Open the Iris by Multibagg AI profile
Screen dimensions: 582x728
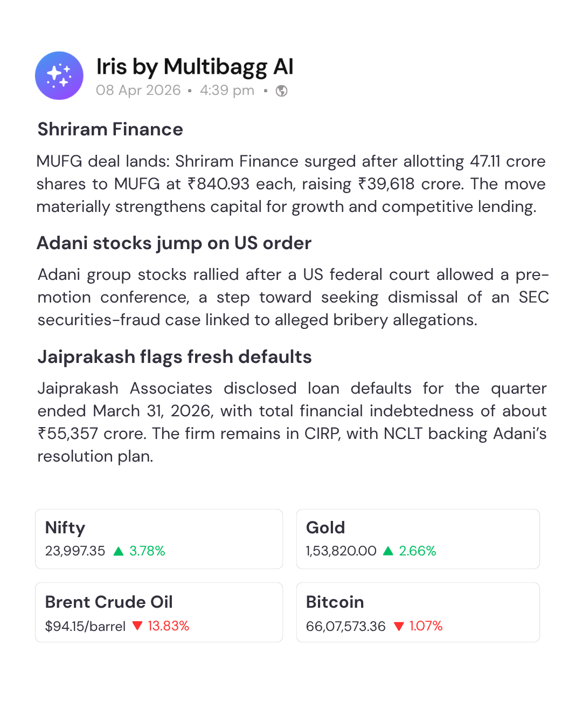tap(195, 67)
